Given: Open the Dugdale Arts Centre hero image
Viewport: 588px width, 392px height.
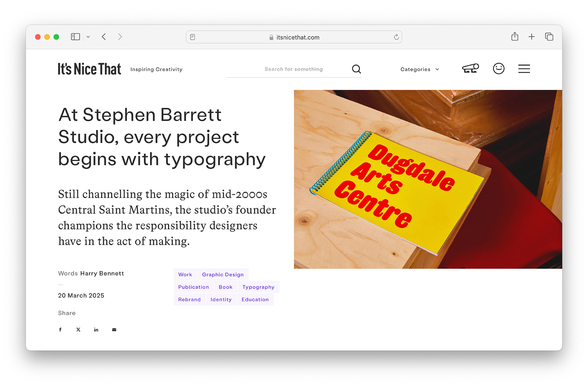Looking at the screenshot, I should click(x=428, y=179).
